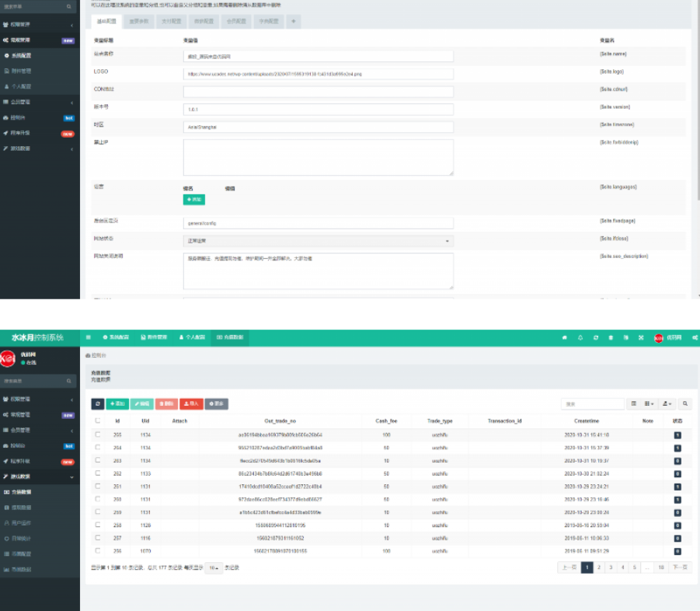Tick checkbox for row Id 260
Screen dimensions: 700x611
(x=97, y=499)
